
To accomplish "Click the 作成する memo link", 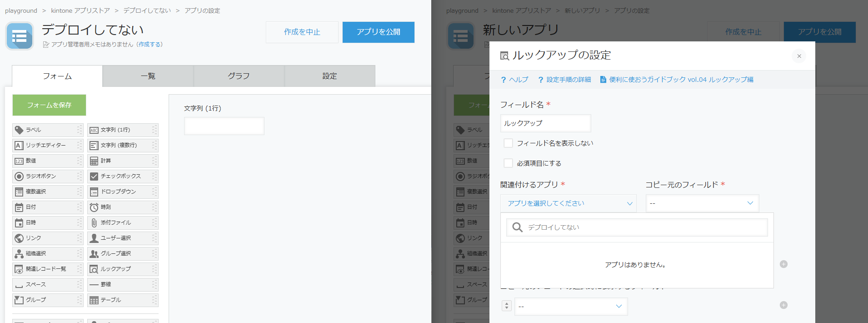I will pos(150,45).
